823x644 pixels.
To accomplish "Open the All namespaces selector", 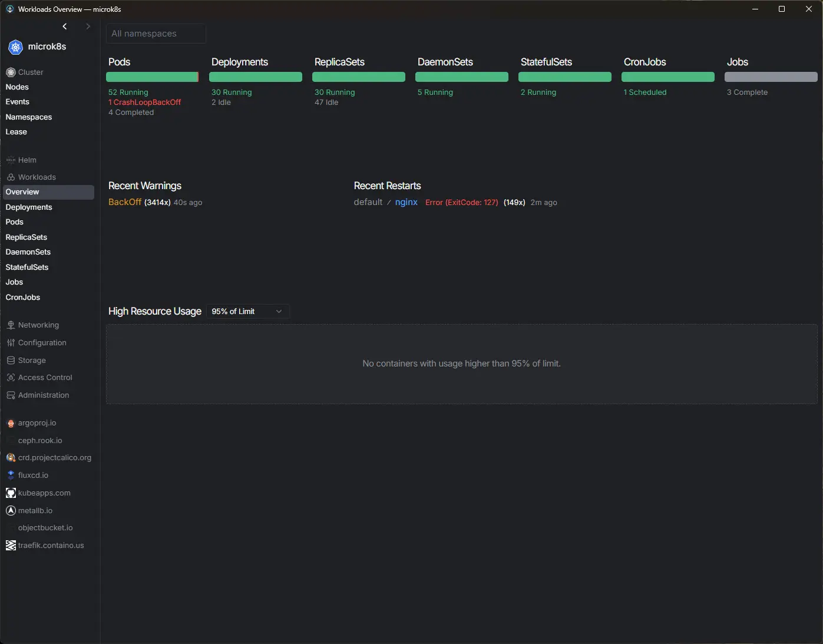I will coord(156,34).
